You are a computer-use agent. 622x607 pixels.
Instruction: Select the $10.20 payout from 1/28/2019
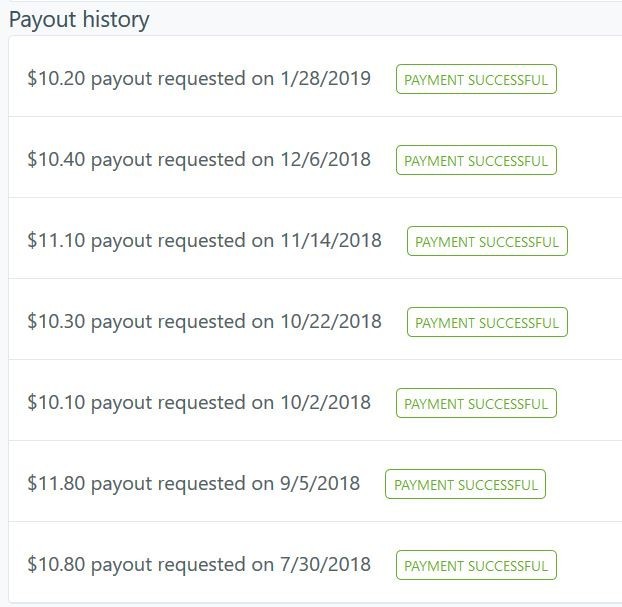coord(315,77)
